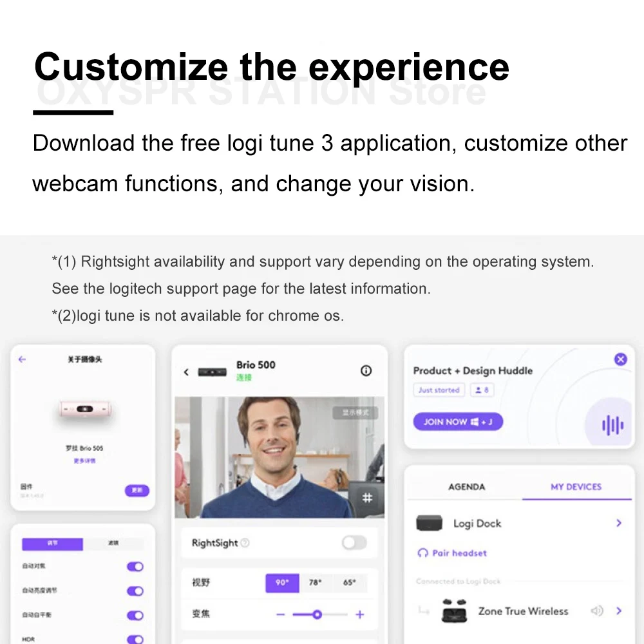
Task: Click the Customize the experience heading
Action: tap(272, 67)
